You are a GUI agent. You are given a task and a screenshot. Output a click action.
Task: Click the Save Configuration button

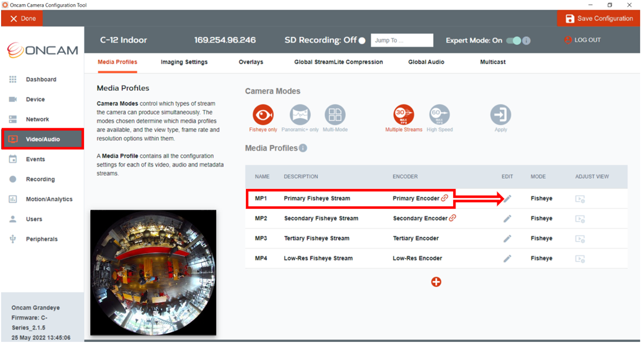tap(599, 18)
